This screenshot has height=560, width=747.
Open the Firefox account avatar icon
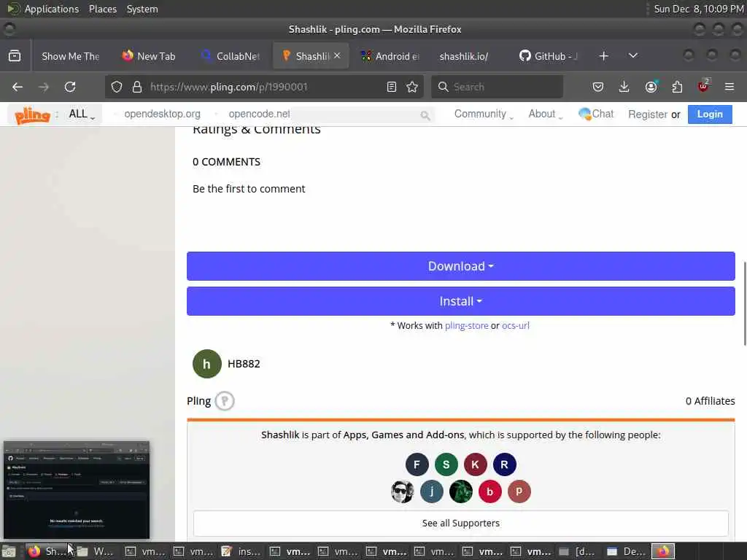(x=651, y=87)
